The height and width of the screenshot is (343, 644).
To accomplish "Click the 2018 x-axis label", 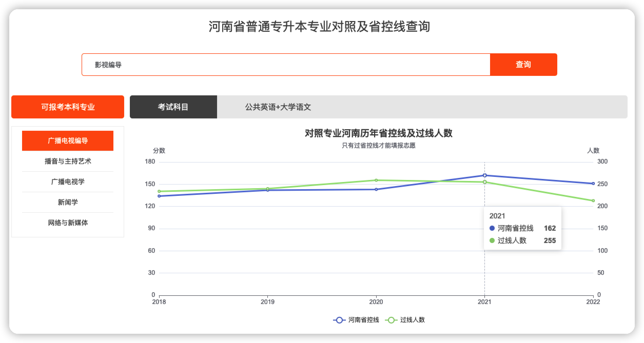I will pos(159,302).
